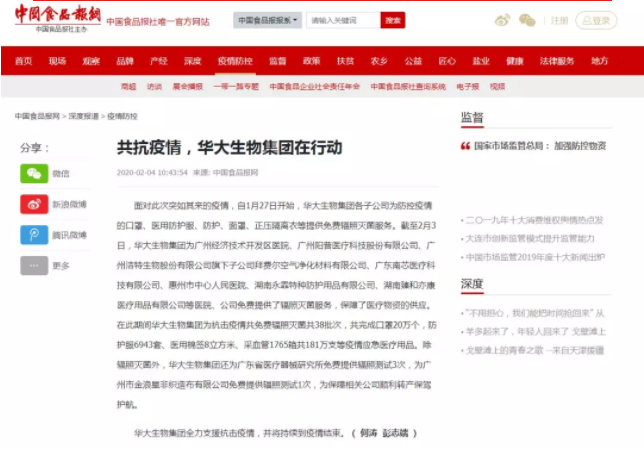This screenshot has width=644, height=452.
Task: Click the 中国食品报网 site logo
Action: pos(58,18)
